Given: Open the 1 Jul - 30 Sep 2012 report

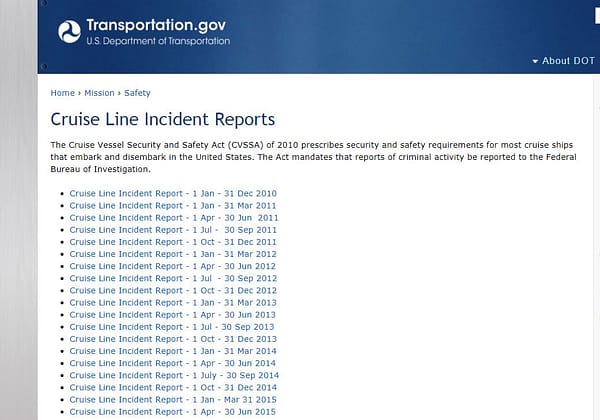Looking at the screenshot, I should (174, 278).
